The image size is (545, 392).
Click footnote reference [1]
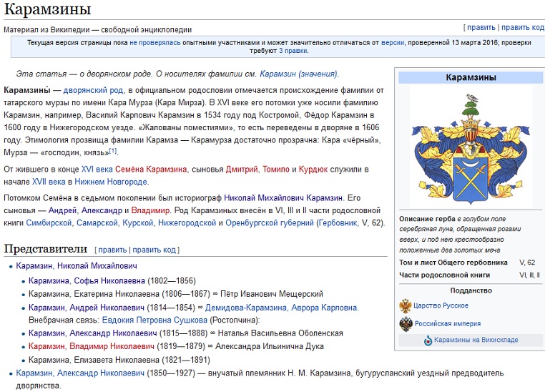113,151
